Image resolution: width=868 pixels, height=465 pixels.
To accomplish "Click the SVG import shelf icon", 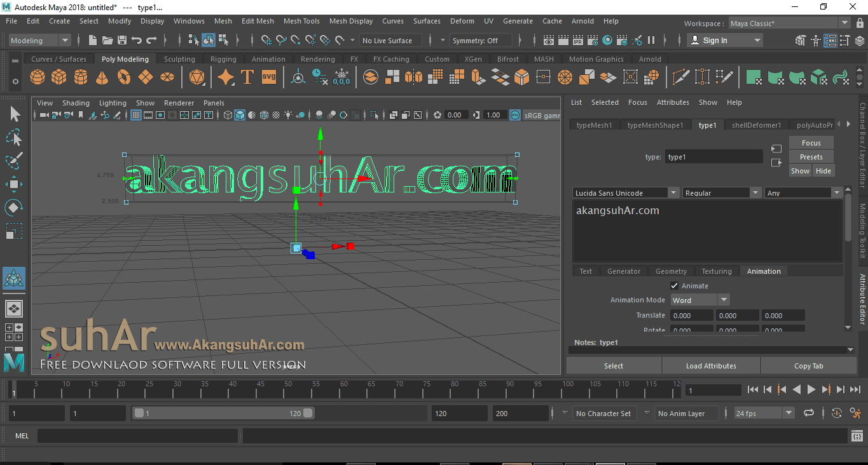I will 269,77.
